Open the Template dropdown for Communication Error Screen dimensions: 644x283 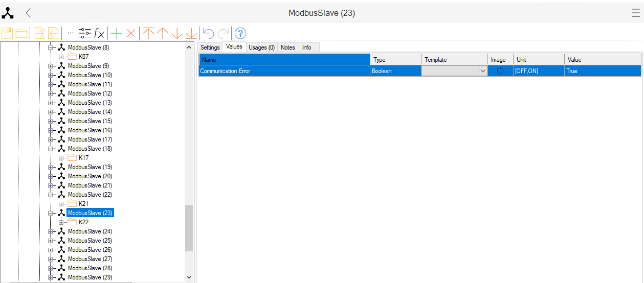tap(482, 72)
